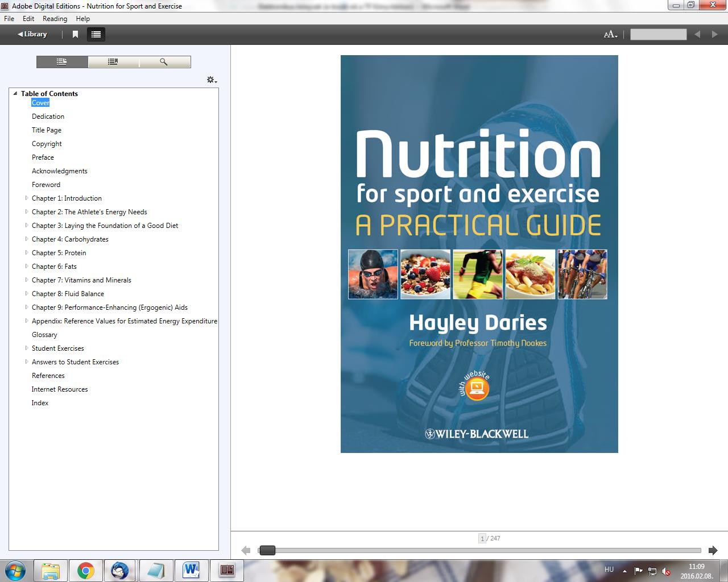Image resolution: width=728 pixels, height=582 pixels.
Task: Click the current page number box
Action: point(482,538)
